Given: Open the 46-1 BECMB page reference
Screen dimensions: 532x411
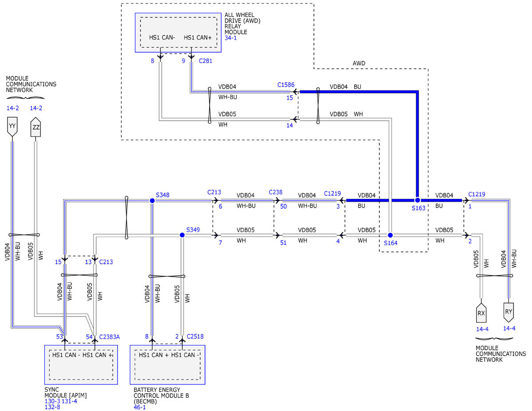Looking at the screenshot, I should click(x=140, y=407).
